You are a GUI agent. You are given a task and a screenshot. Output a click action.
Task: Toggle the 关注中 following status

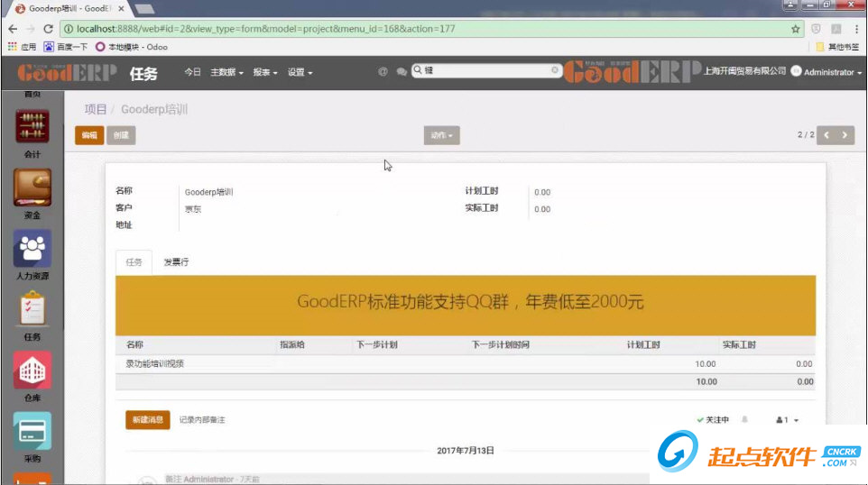[713, 420]
